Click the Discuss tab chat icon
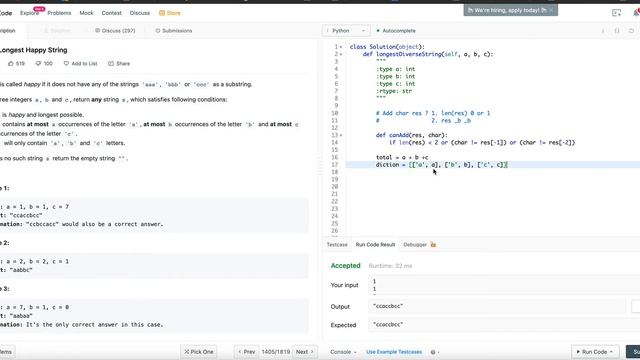 coord(97,31)
